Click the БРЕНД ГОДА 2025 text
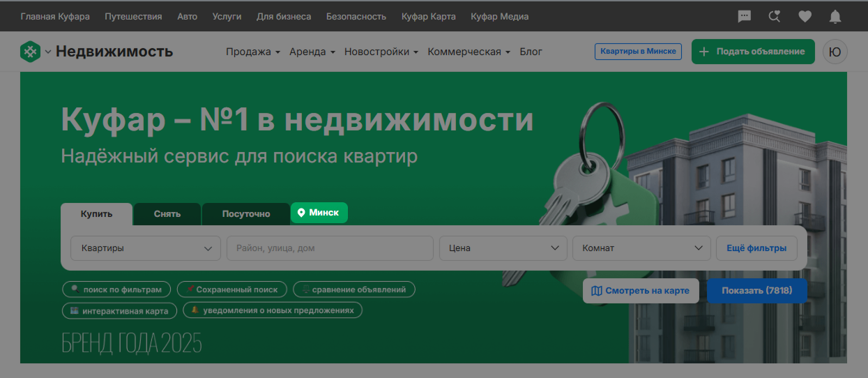Image resolution: width=868 pixels, height=378 pixels. tap(132, 343)
